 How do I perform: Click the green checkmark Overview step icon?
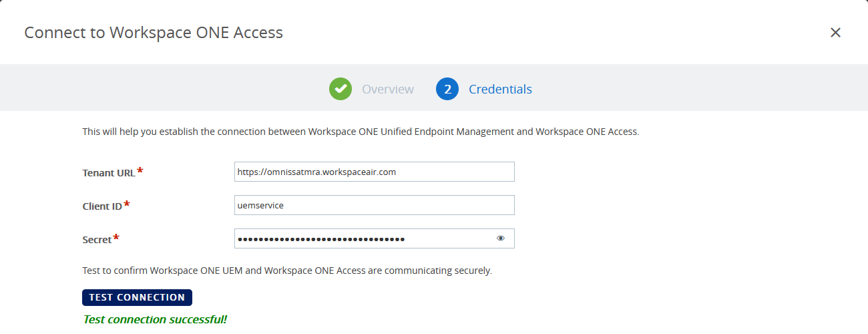tap(341, 89)
